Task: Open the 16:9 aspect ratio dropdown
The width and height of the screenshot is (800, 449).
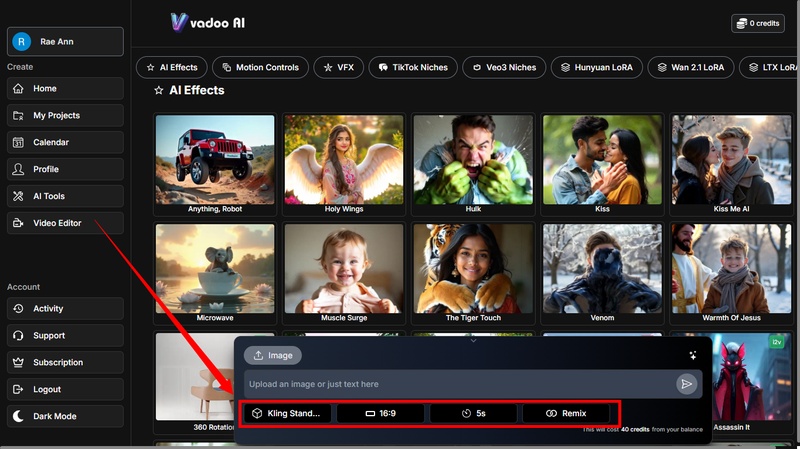Action: click(x=381, y=413)
